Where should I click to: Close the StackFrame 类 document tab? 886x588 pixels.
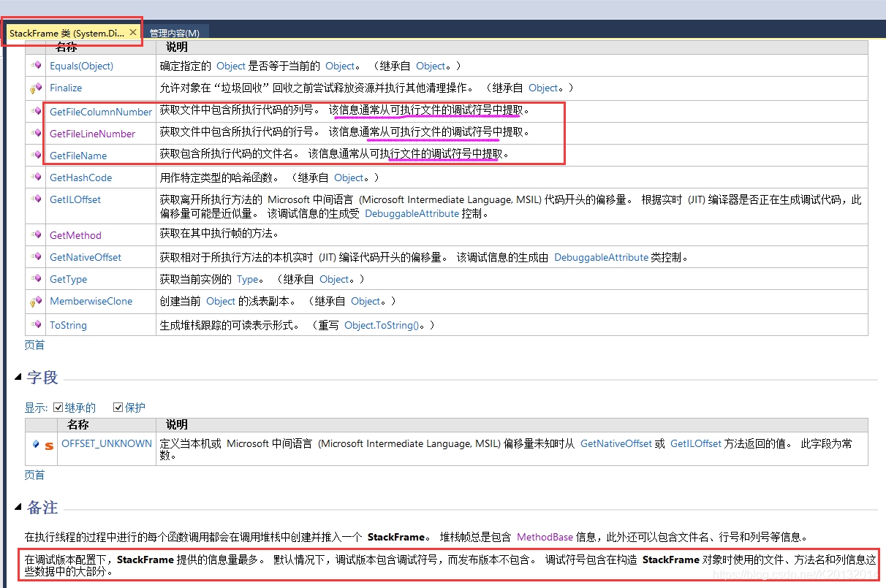pos(132,33)
